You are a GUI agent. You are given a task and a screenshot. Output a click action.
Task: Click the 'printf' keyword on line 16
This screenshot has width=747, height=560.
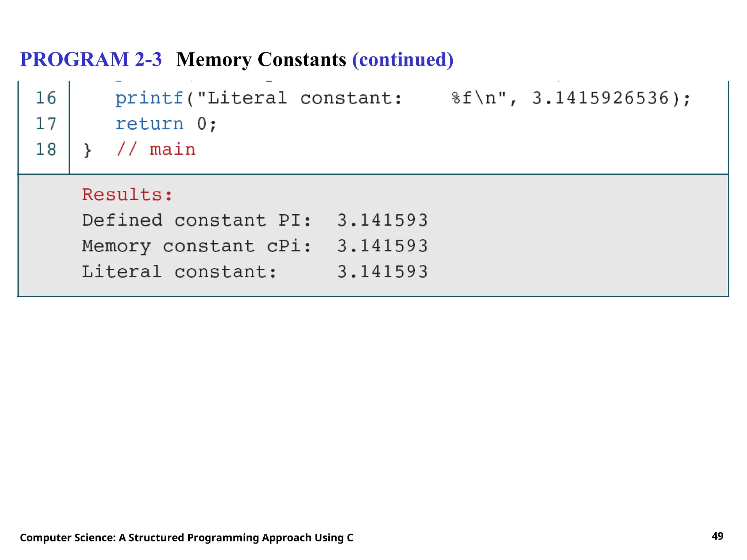(x=149, y=98)
